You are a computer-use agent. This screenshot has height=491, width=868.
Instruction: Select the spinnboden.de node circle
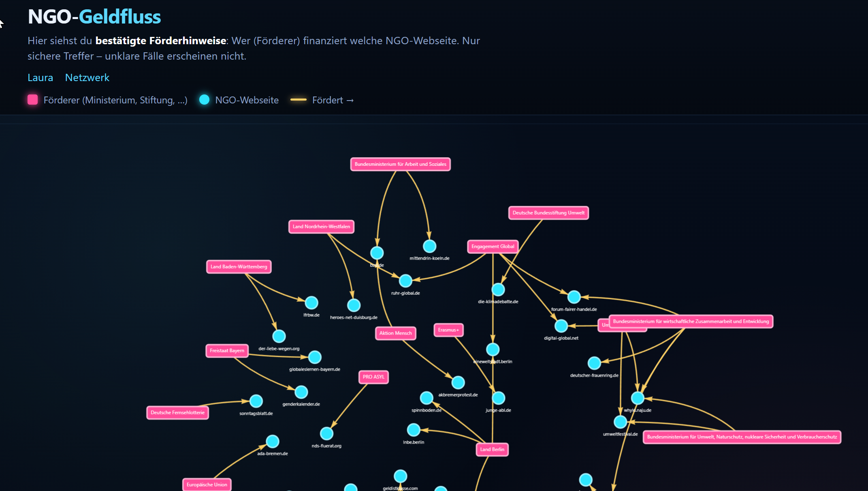[x=427, y=398]
